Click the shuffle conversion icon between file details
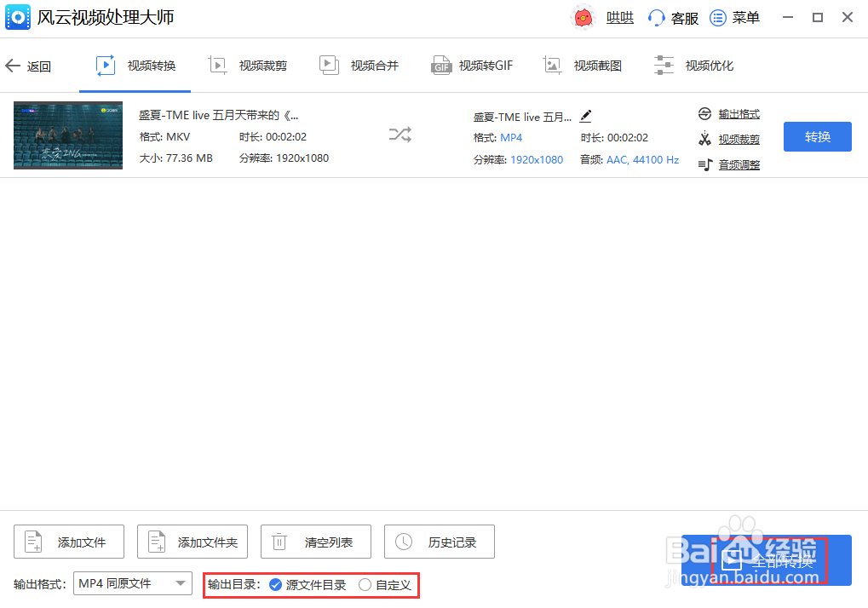868x608 pixels. (400, 135)
